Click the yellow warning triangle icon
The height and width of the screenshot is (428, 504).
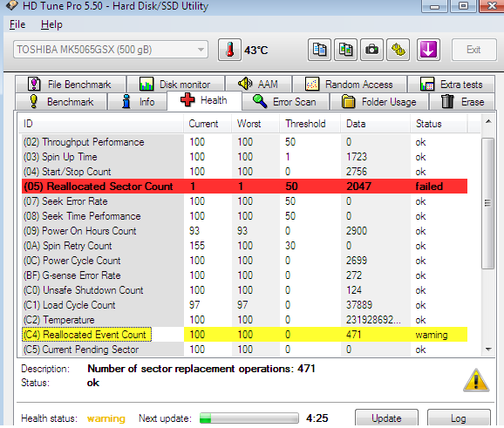click(x=476, y=380)
